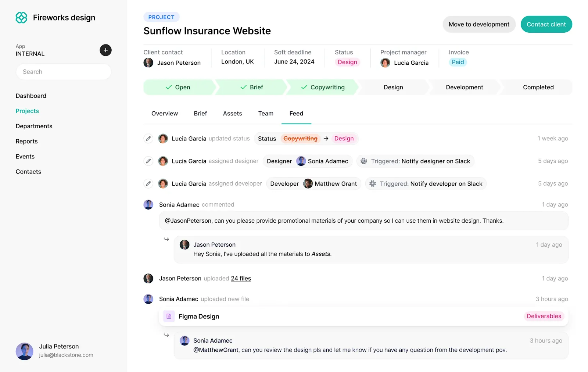This screenshot has height=372, width=588.
Task: Click Julia Peterson profile avatar in sidebar
Action: [25, 351]
